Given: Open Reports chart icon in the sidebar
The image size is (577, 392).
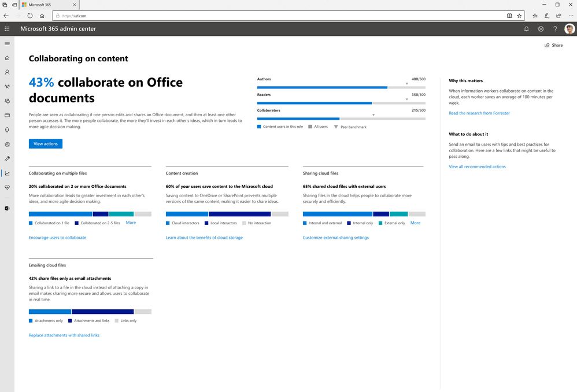Looking at the screenshot, I should [7, 173].
